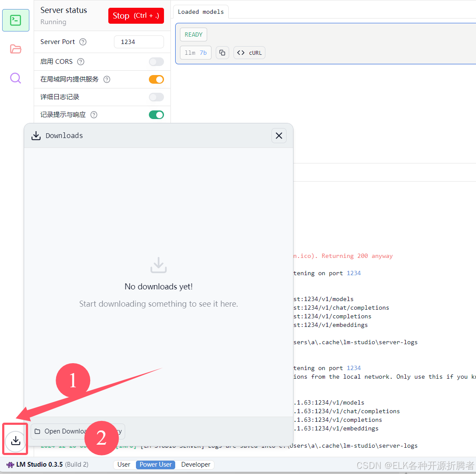
Task: Click help icon next to Server Port
Action: (83, 42)
